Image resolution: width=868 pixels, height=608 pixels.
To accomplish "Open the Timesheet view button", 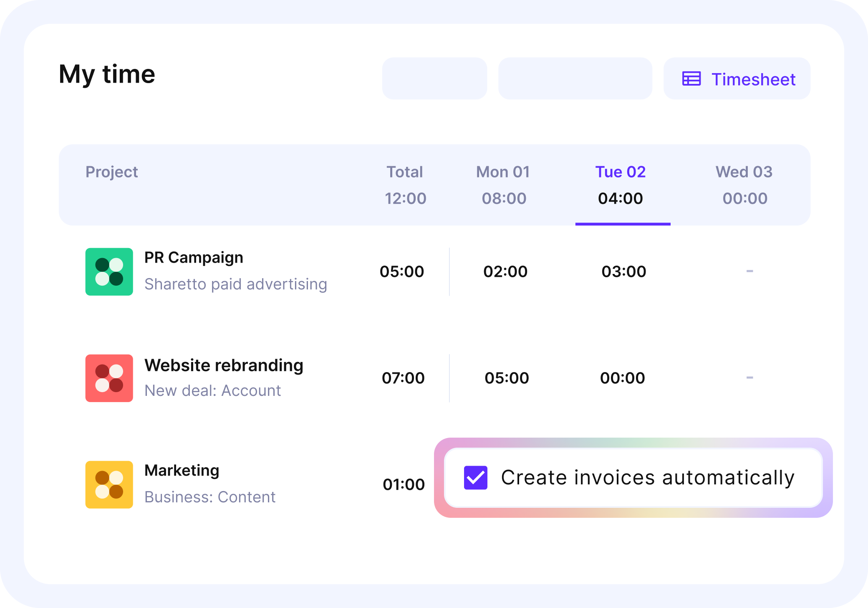I will tap(737, 79).
